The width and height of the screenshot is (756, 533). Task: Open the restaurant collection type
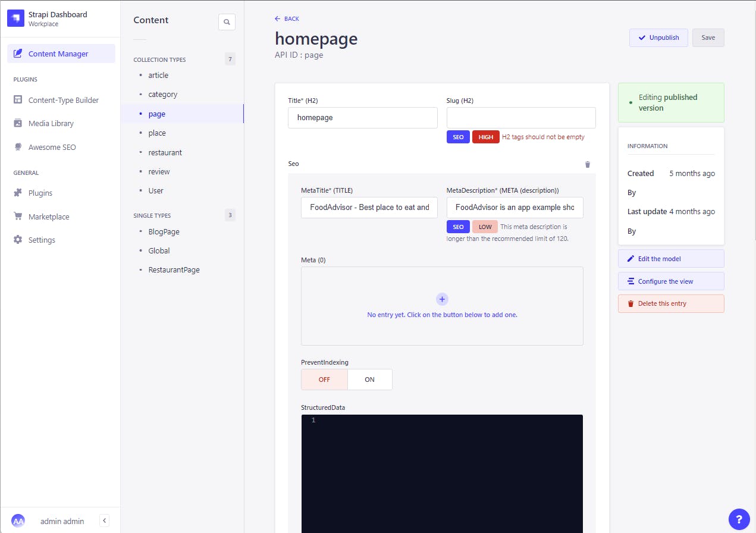[165, 152]
